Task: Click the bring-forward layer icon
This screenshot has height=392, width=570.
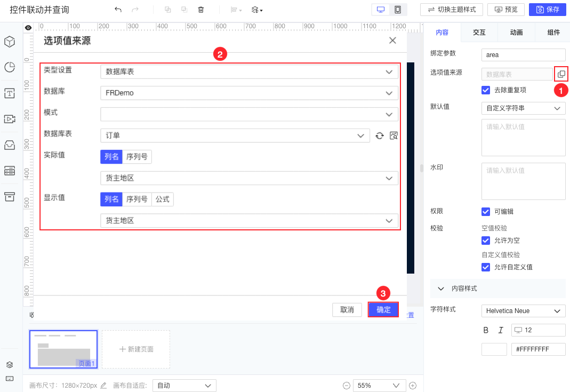Action: point(167,10)
